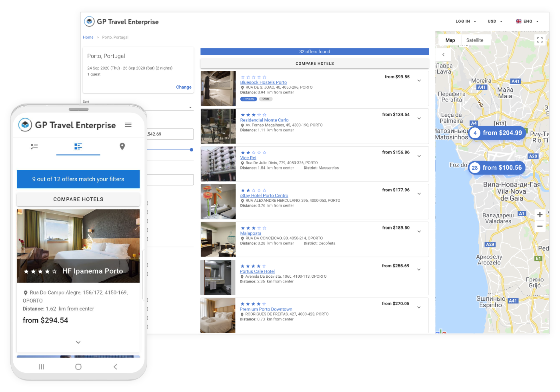
Task: Click Vice Rei thumbnail image
Action: pyautogui.click(x=218, y=164)
